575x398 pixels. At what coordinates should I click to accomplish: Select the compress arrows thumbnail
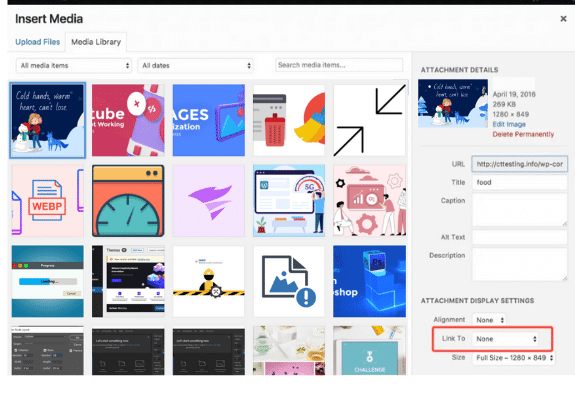tap(369, 120)
